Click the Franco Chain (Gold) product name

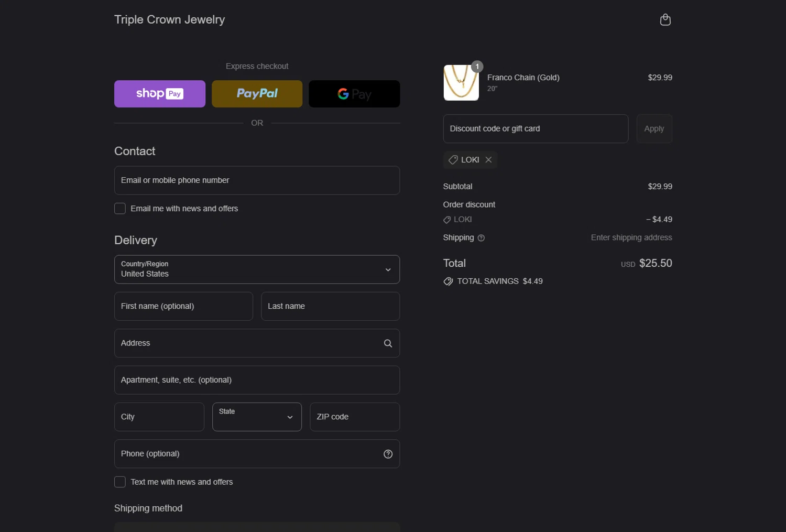523,78
